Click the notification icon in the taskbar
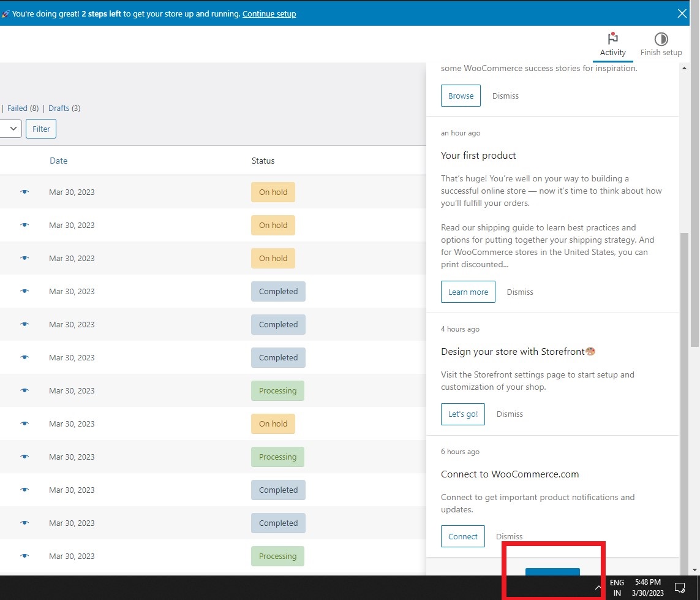This screenshot has width=700, height=600. pyautogui.click(x=680, y=587)
